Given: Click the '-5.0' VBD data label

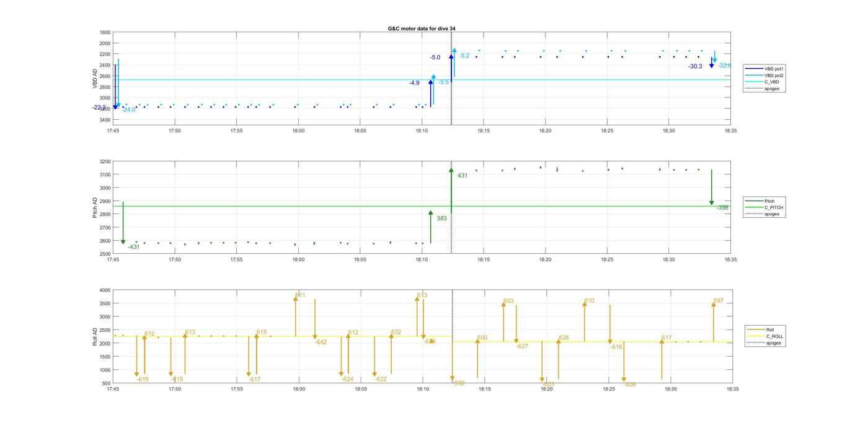Looking at the screenshot, I should (x=435, y=58).
